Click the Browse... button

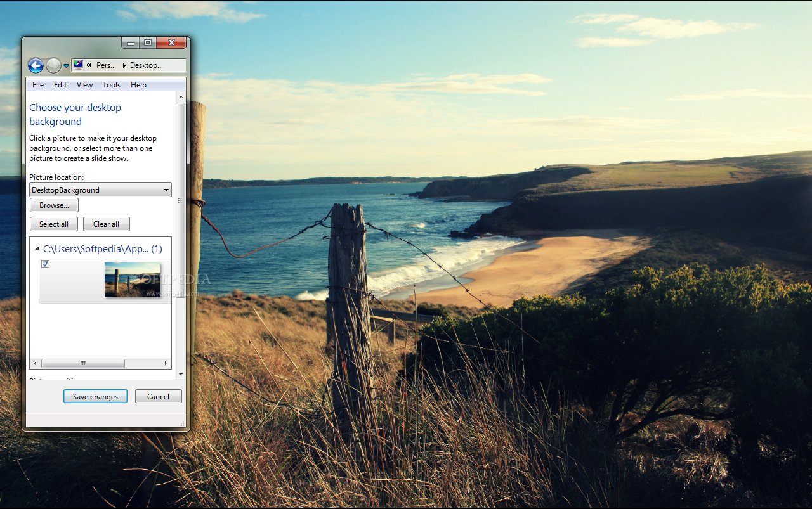[x=54, y=205]
